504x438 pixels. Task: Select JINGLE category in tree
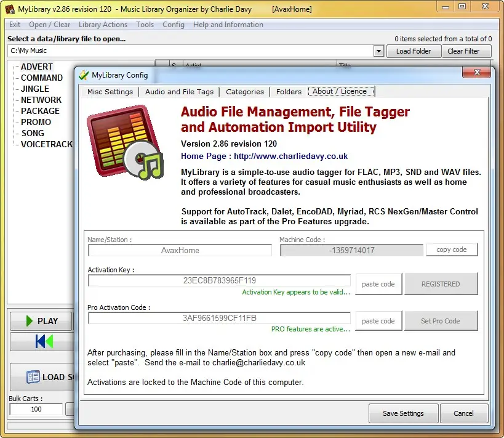pyautogui.click(x=34, y=89)
